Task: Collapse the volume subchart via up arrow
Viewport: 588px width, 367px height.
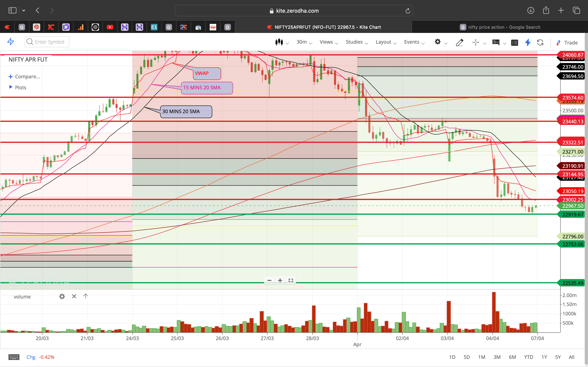Action: [x=85, y=296]
